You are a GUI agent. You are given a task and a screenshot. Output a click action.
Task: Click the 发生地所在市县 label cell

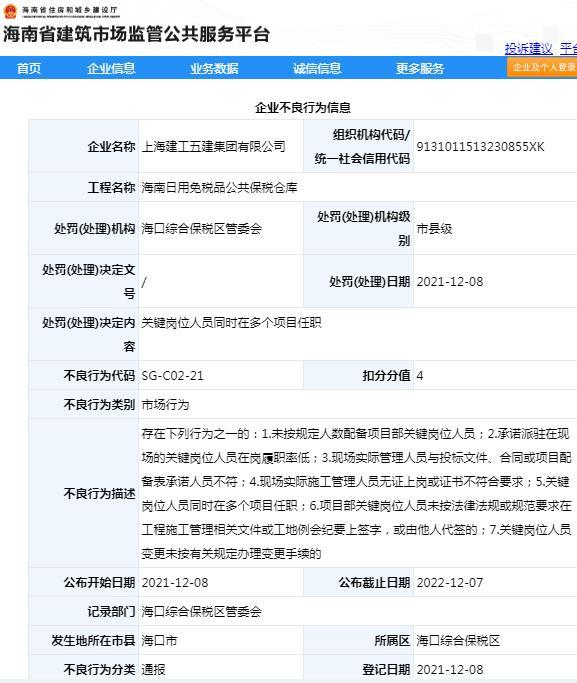pyautogui.click(x=84, y=640)
